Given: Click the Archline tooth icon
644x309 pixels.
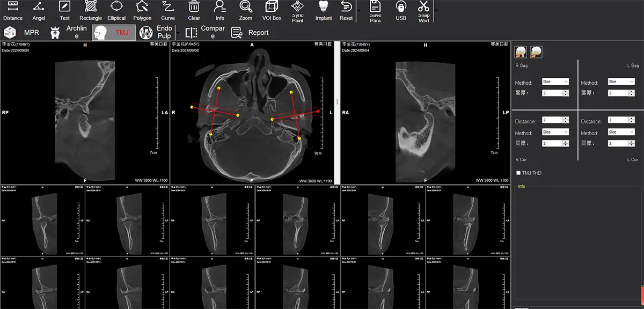Looking at the screenshot, I should click(x=54, y=33).
